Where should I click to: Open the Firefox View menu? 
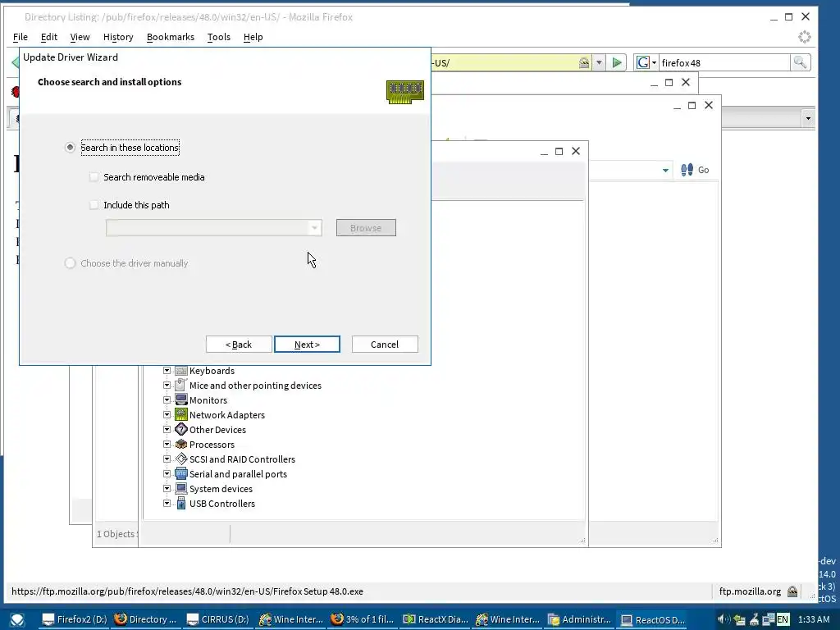(x=80, y=37)
